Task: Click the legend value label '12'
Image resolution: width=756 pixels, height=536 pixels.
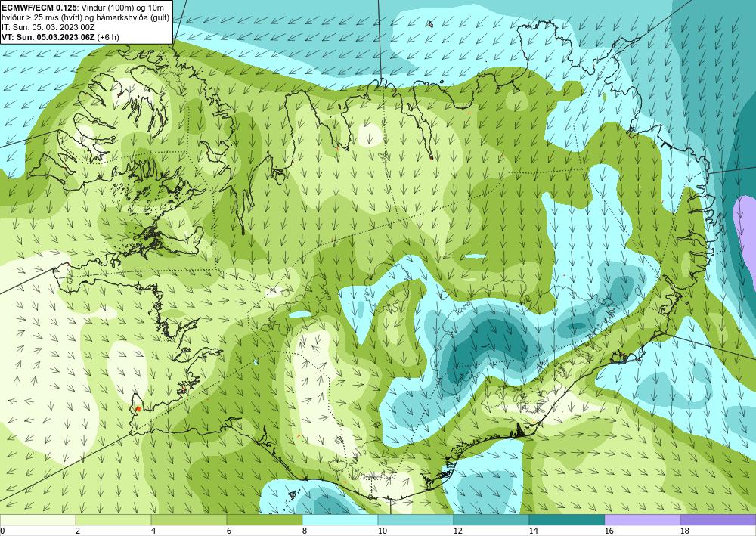Action: pyautogui.click(x=457, y=531)
